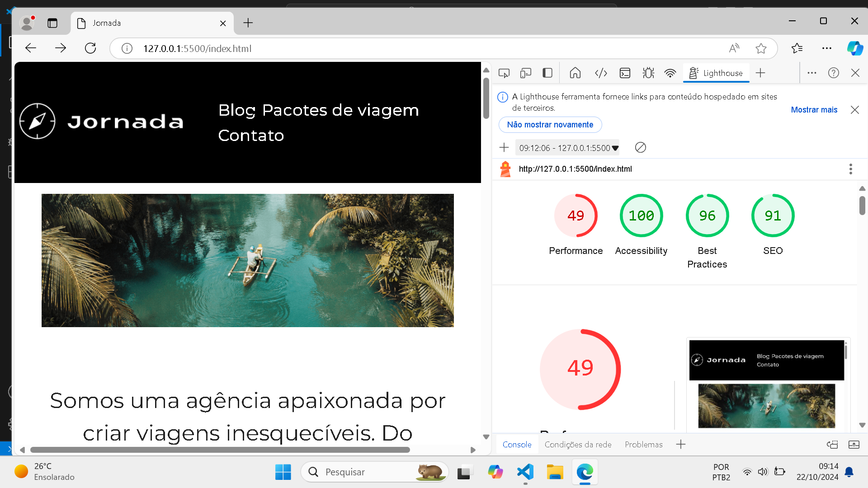The height and width of the screenshot is (488, 868).
Task: Click the river canoe banner image
Action: point(248,260)
